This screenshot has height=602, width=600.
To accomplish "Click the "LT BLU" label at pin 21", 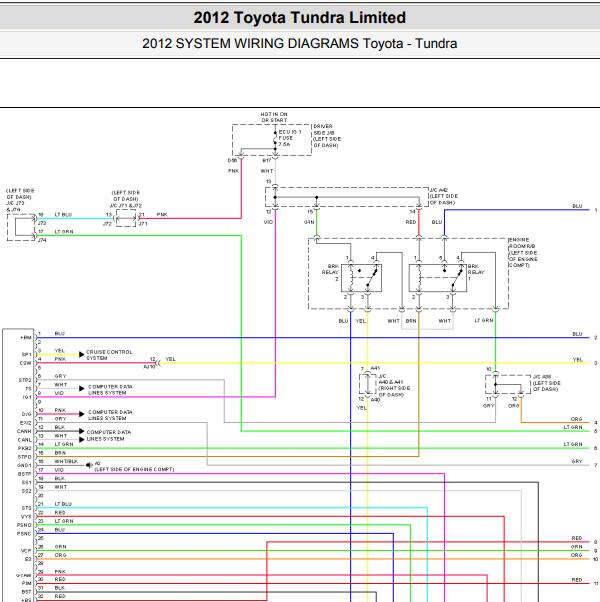I will tap(63, 504).
